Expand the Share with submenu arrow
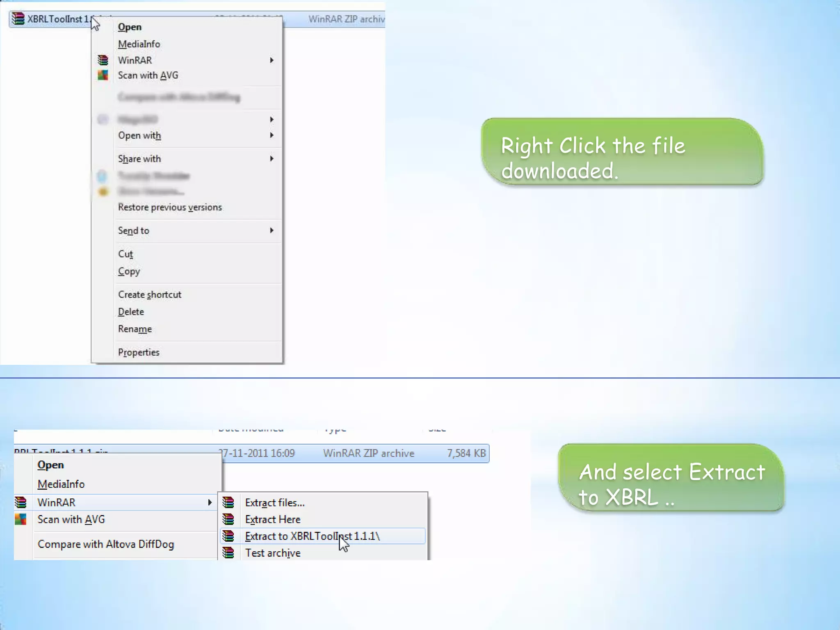Screen dimensions: 840x630 coord(272,159)
